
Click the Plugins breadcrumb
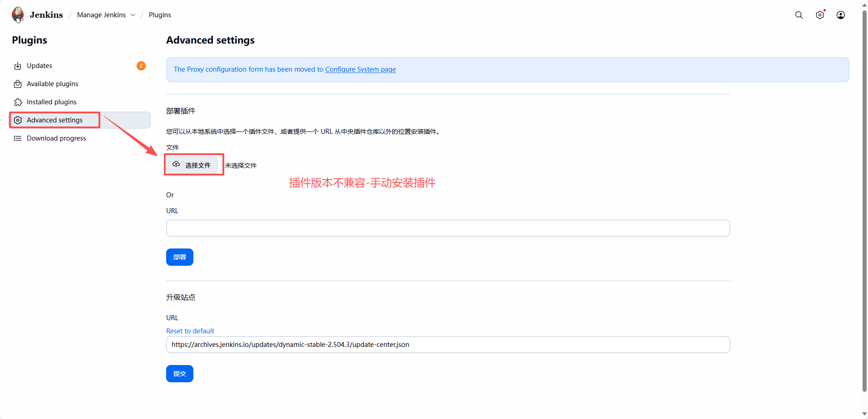click(160, 15)
